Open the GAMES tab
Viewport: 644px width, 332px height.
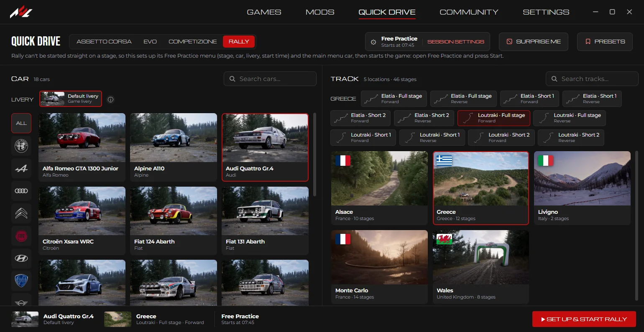coord(264,12)
